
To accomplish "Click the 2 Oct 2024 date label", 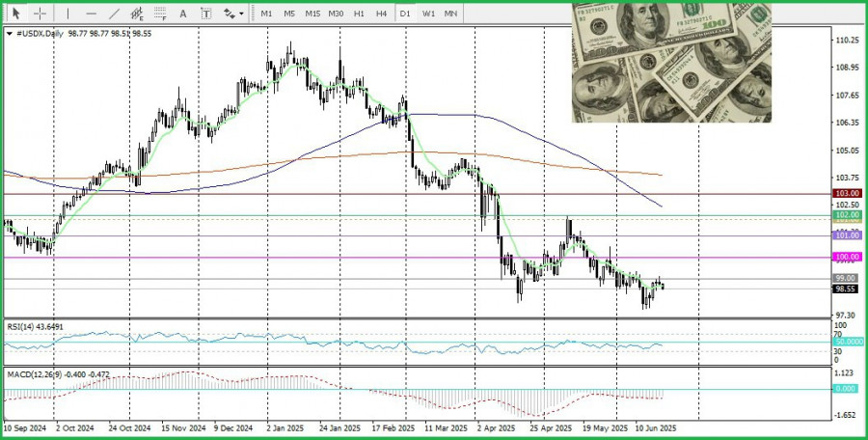I will (74, 428).
